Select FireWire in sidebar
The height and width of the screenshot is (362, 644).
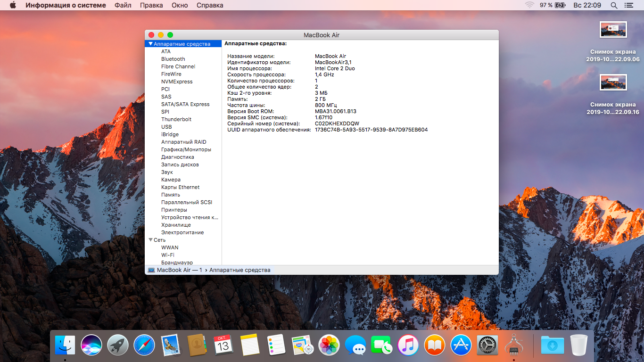tap(171, 74)
